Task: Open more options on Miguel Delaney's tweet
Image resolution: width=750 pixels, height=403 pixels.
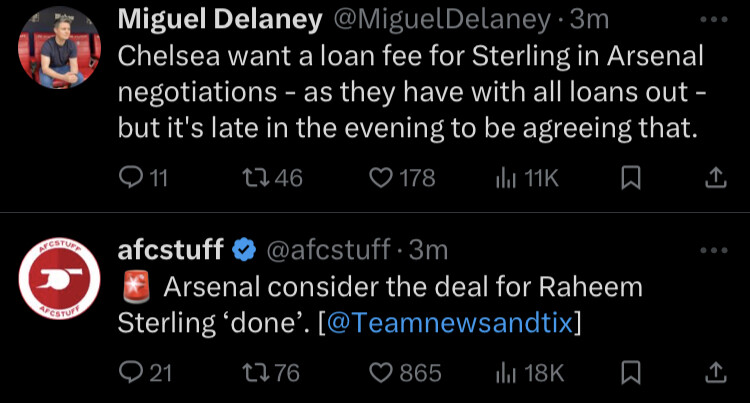Action: coord(714,20)
